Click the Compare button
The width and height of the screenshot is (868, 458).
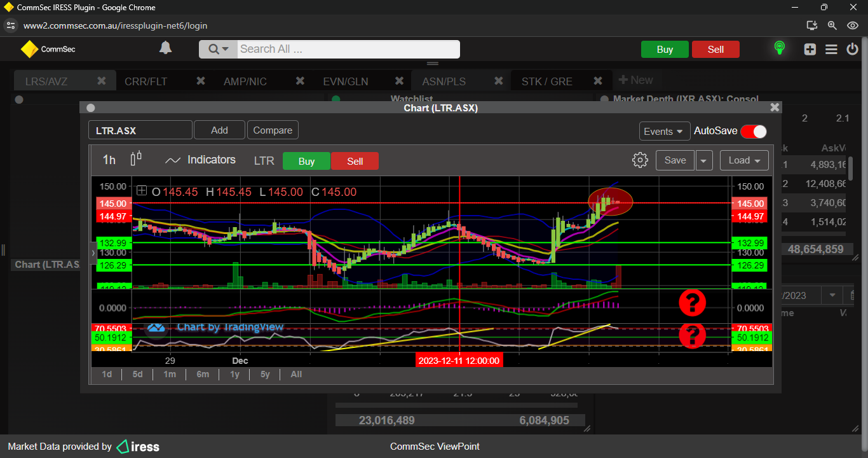273,130
